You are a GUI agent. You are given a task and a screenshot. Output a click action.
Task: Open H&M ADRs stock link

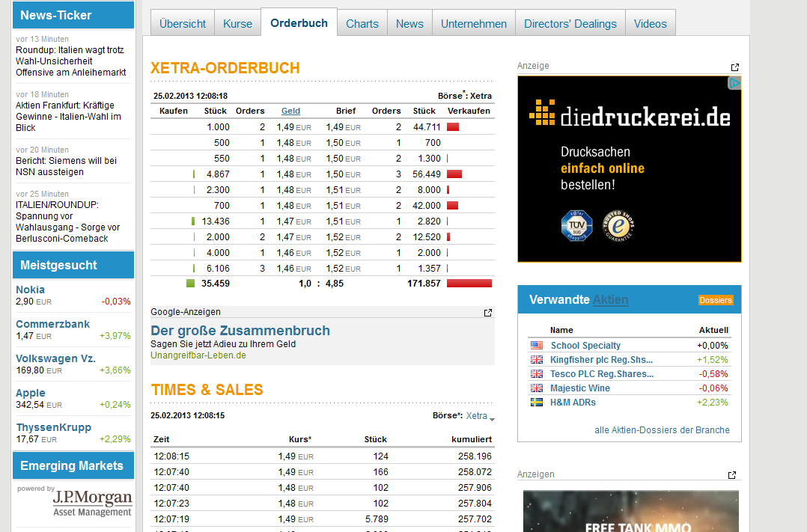point(573,403)
